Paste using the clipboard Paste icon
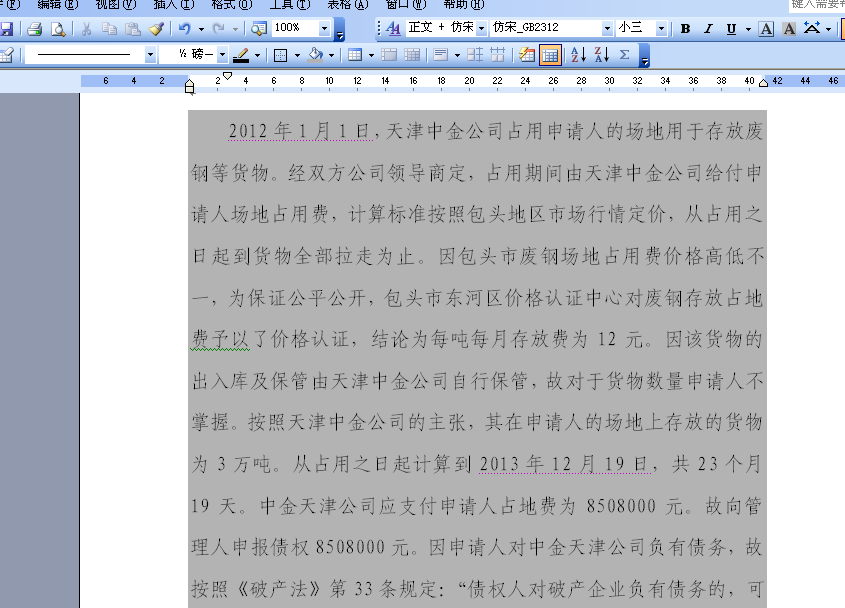The height and width of the screenshot is (608, 845). click(133, 29)
